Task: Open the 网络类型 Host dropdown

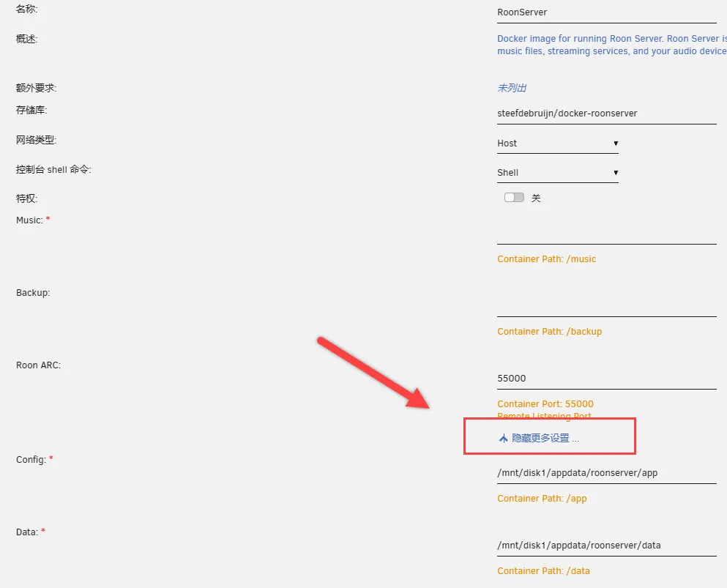Action: [557, 144]
